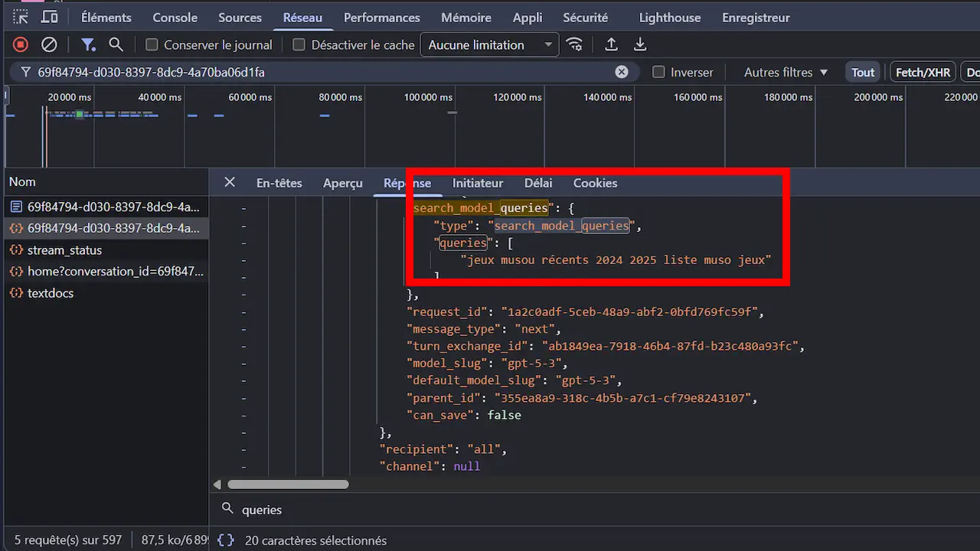The image size is (980, 551).
Task: Close the request details panel
Action: pyautogui.click(x=229, y=182)
